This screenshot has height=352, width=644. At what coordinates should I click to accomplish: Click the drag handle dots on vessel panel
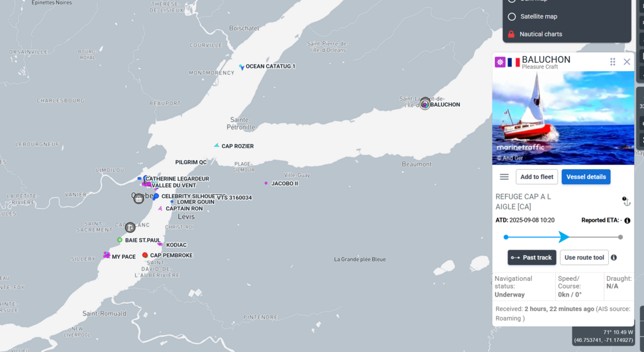click(x=613, y=62)
